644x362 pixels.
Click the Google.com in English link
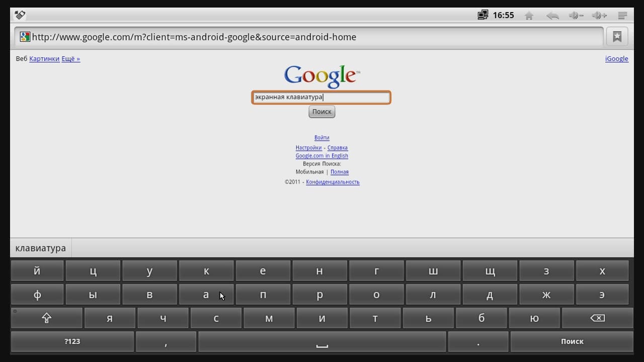pos(322,156)
